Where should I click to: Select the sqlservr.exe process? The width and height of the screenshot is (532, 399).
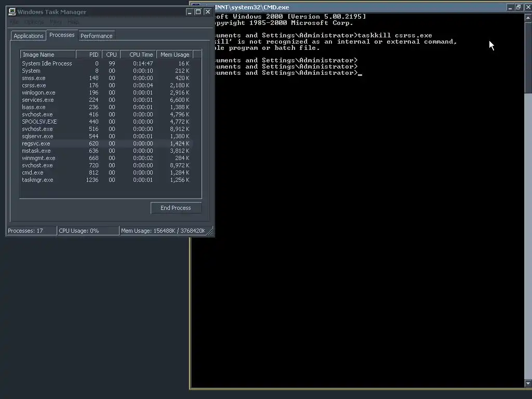click(107, 137)
